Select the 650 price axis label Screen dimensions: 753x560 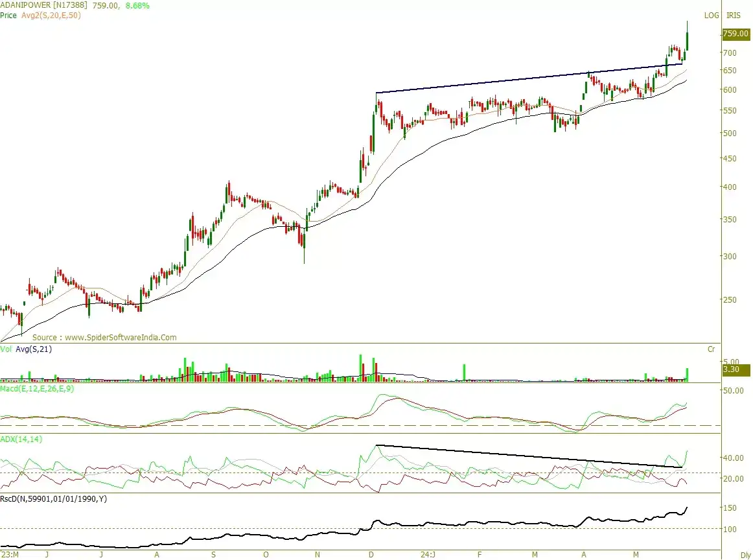[x=730, y=71]
